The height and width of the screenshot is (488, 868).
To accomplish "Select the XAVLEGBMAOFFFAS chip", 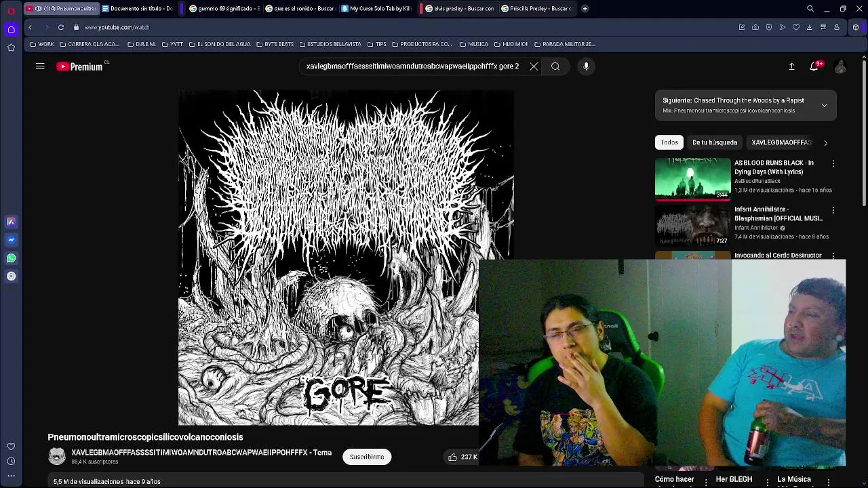I will [781, 142].
